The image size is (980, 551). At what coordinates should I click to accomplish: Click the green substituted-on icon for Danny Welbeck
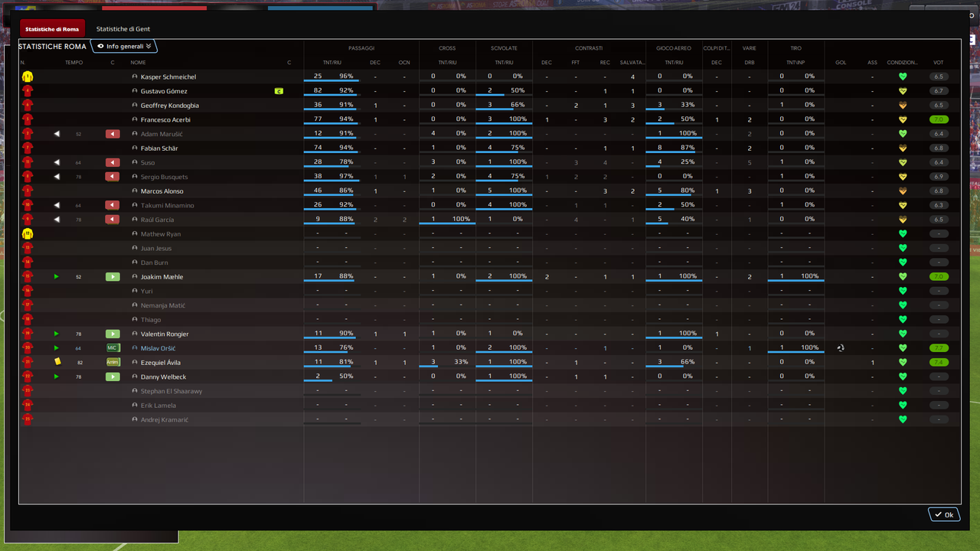pos(113,377)
